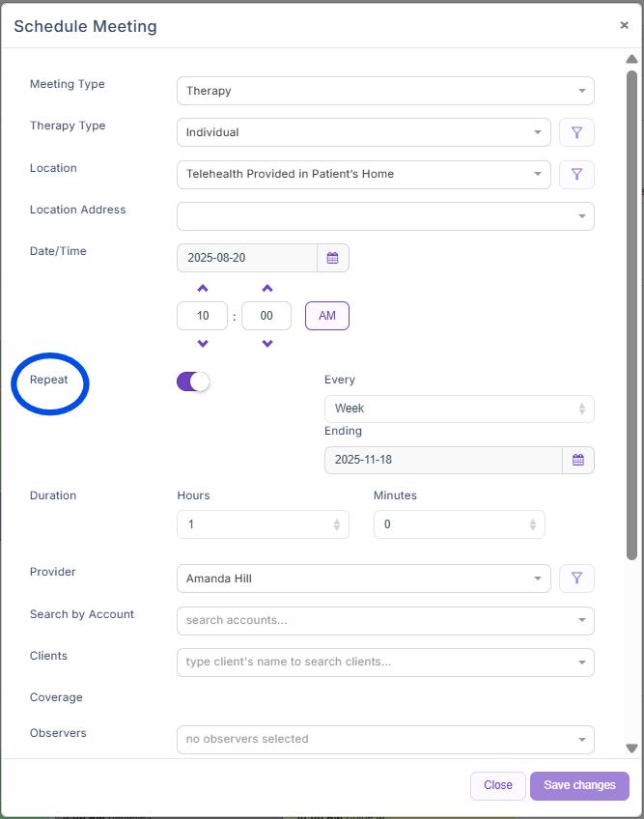The height and width of the screenshot is (819, 644).
Task: Increase the minutes with the up chevron
Action: [267, 288]
